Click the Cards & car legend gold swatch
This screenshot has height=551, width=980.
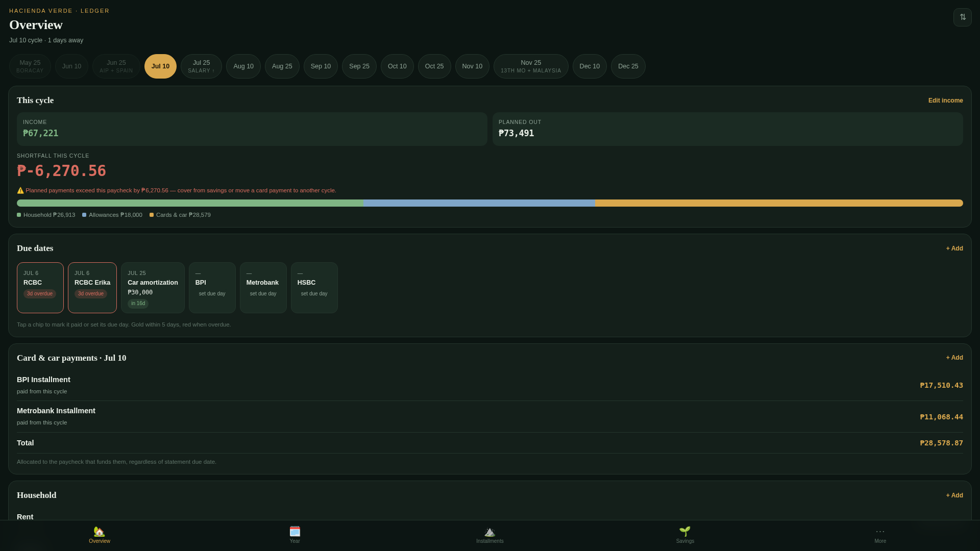coord(152,215)
